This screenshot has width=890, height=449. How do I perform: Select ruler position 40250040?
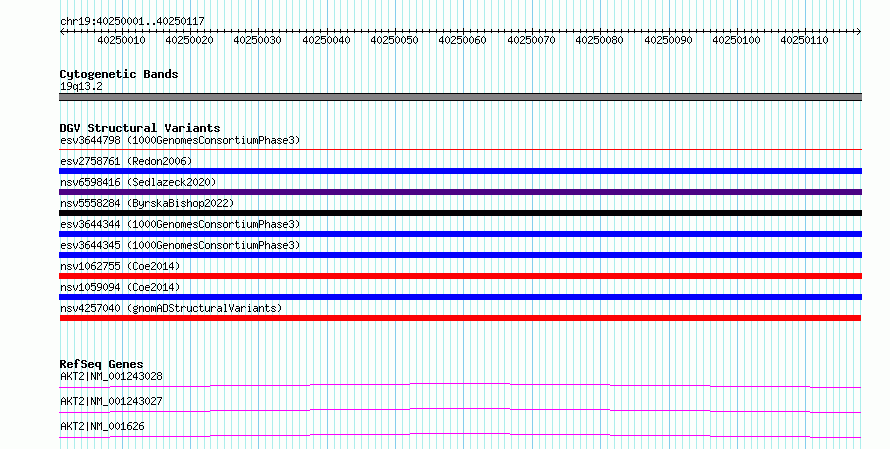[326, 40]
